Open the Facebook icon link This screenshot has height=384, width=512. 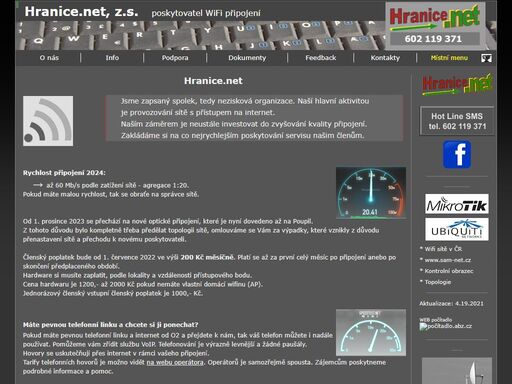pyautogui.click(x=457, y=154)
